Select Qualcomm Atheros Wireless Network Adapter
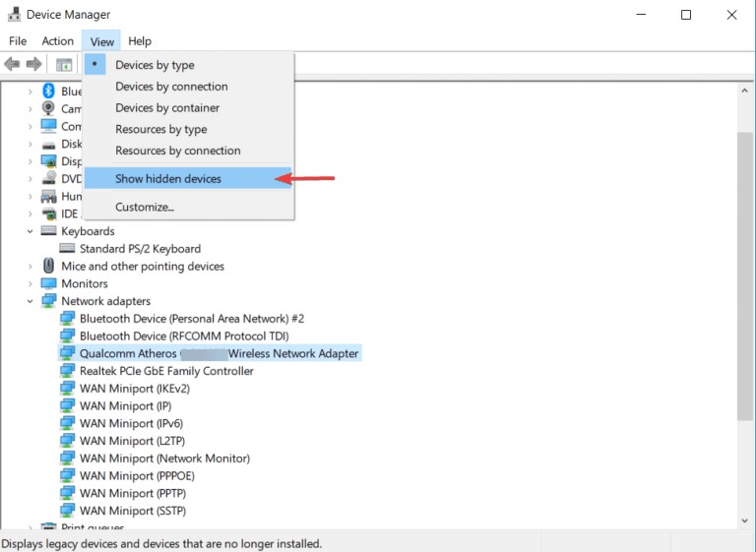Image resolution: width=756 pixels, height=552 pixels. point(219,353)
